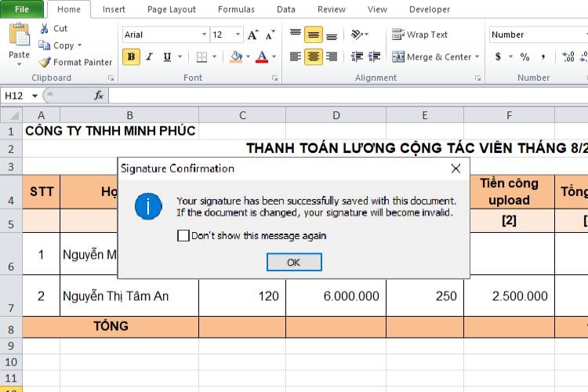Click Align Text Left icon

click(x=295, y=56)
